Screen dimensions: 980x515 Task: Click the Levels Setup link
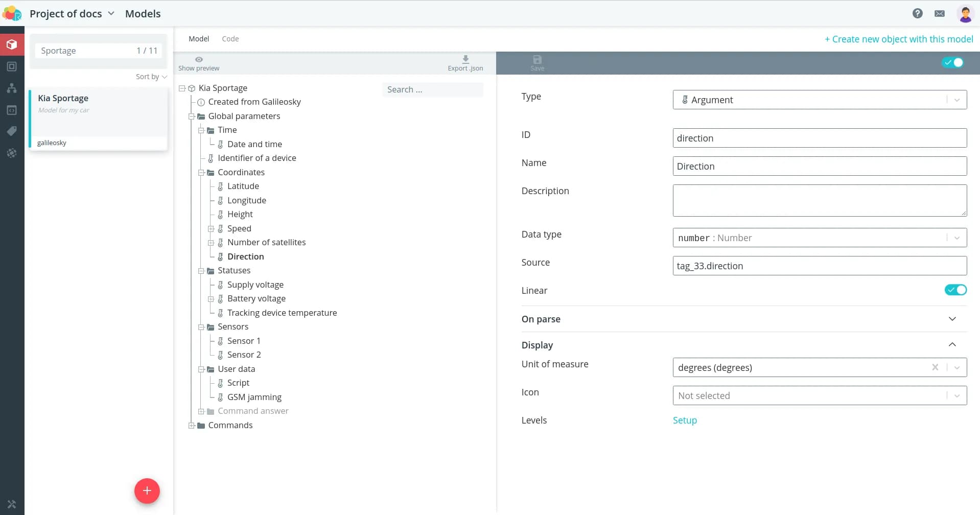[684, 420]
